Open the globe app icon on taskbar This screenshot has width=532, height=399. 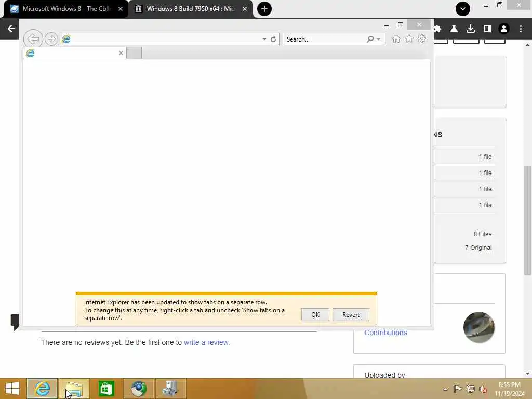138,389
